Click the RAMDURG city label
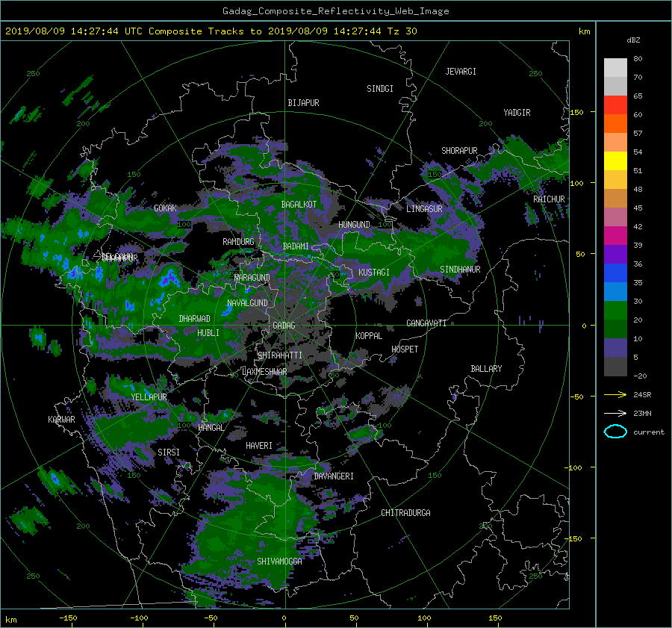 coord(238,242)
